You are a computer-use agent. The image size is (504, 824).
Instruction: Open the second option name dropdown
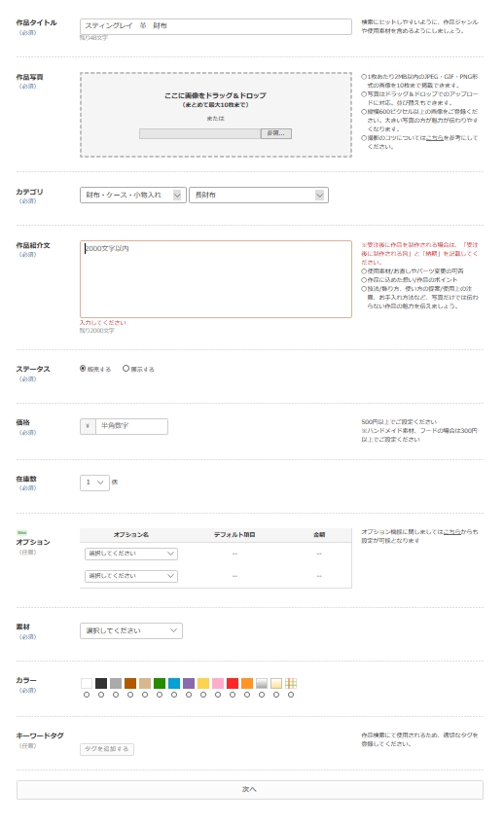pos(130,576)
